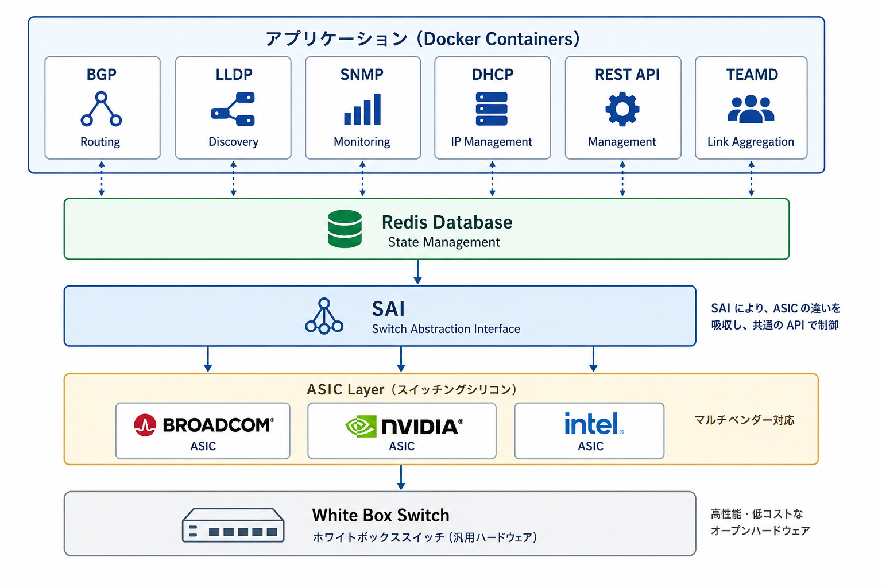Screen dimensions: 882x588
Task: Click the 高性能・低コストな side note
Action: tap(757, 514)
